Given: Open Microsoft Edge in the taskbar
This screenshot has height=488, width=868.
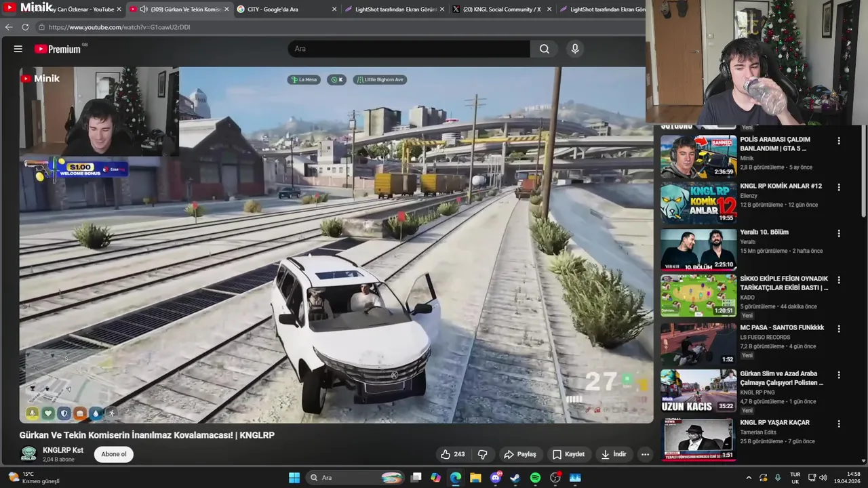Looking at the screenshot, I should pos(456,478).
